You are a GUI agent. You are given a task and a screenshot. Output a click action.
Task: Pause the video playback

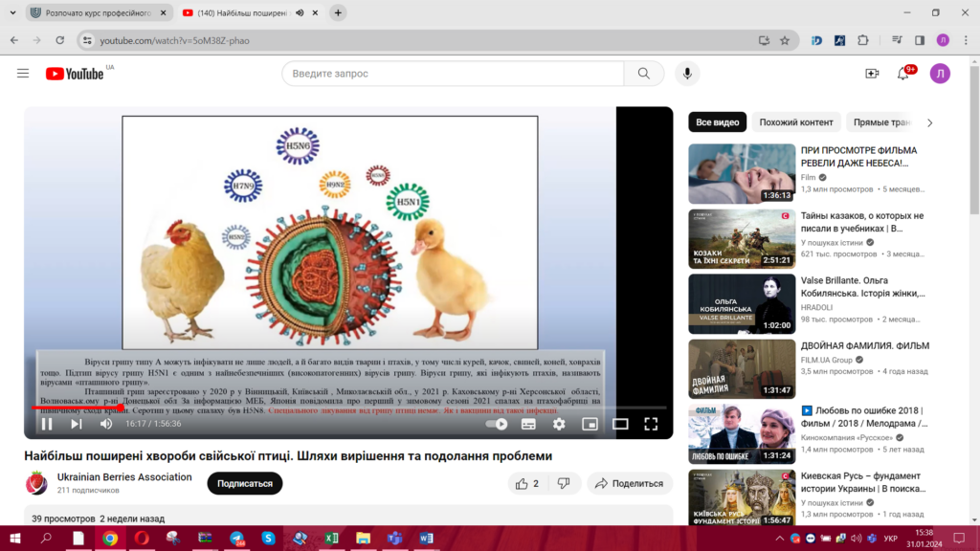[x=46, y=424]
